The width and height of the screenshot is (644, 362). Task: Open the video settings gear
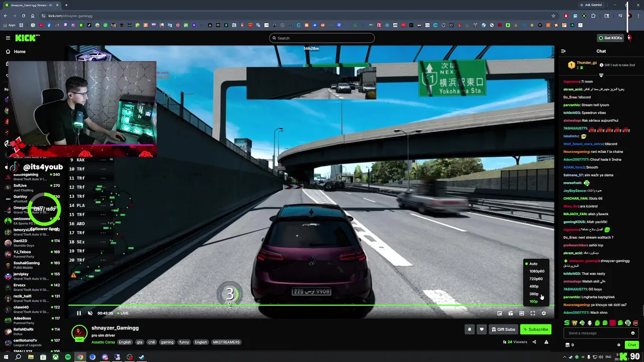(x=544, y=313)
